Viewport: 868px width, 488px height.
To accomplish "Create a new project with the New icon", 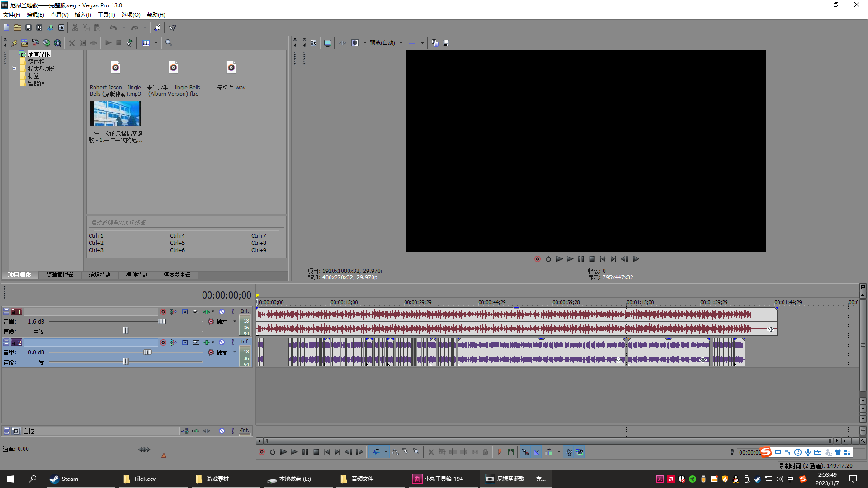I will click(x=6, y=28).
